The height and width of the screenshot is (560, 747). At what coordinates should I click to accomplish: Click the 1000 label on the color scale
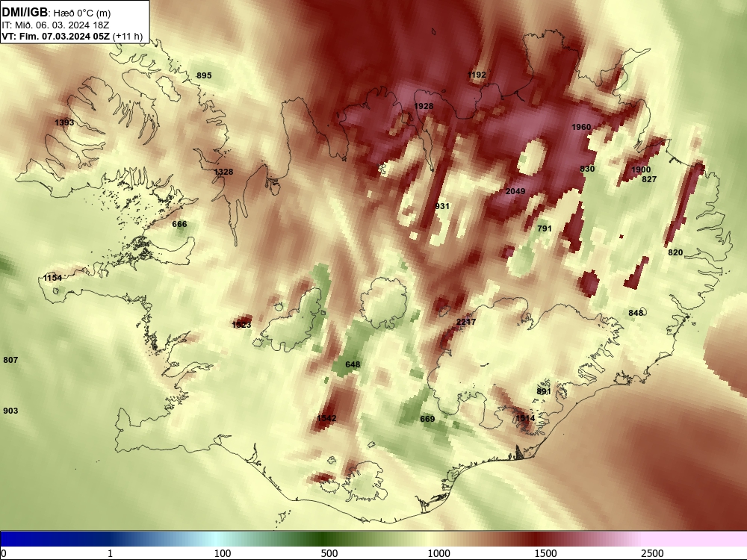tap(438, 553)
